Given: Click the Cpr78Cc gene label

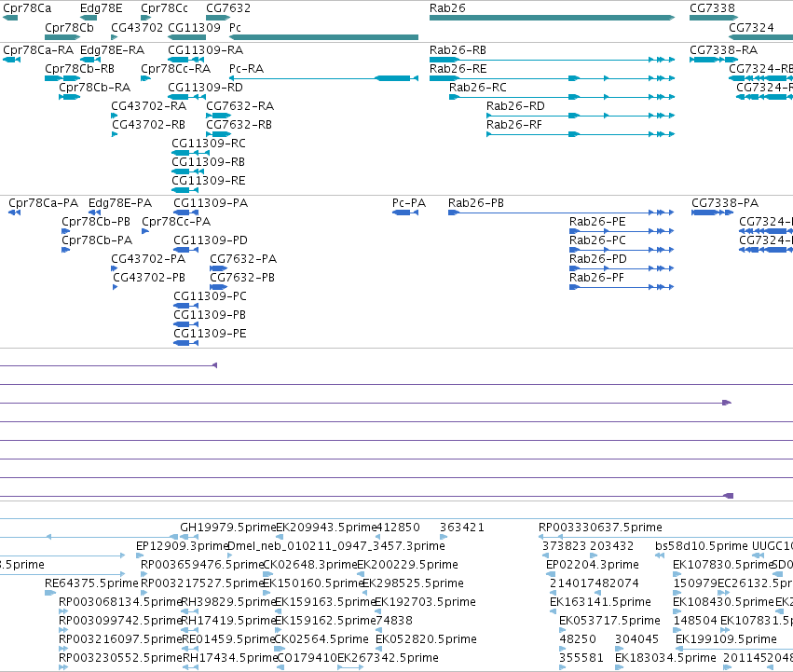Looking at the screenshot, I should point(164,8).
